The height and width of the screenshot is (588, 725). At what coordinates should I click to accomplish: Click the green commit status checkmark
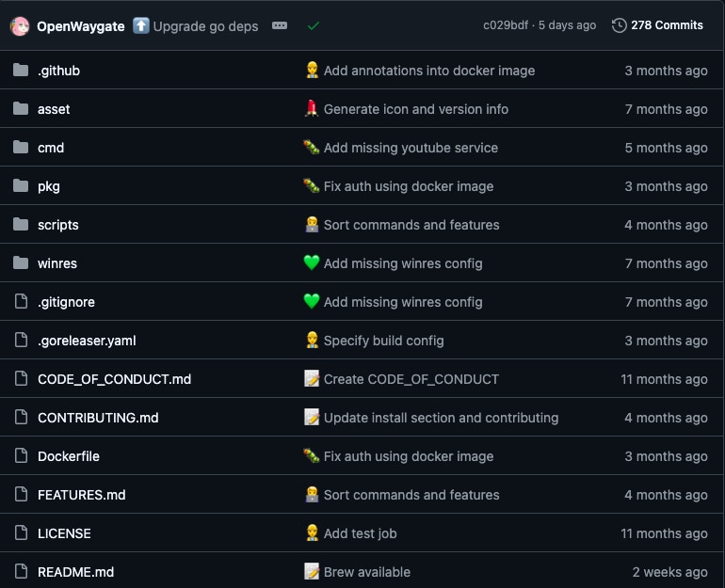click(314, 26)
